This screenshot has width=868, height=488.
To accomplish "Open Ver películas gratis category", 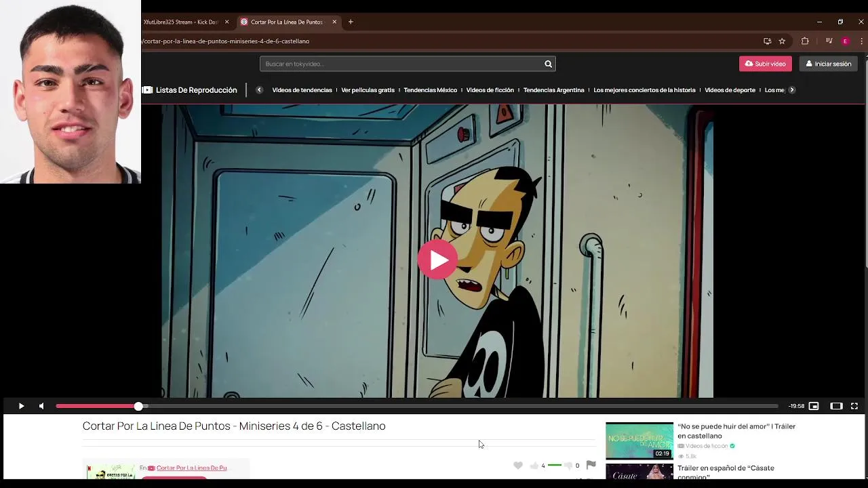I will 368,90.
